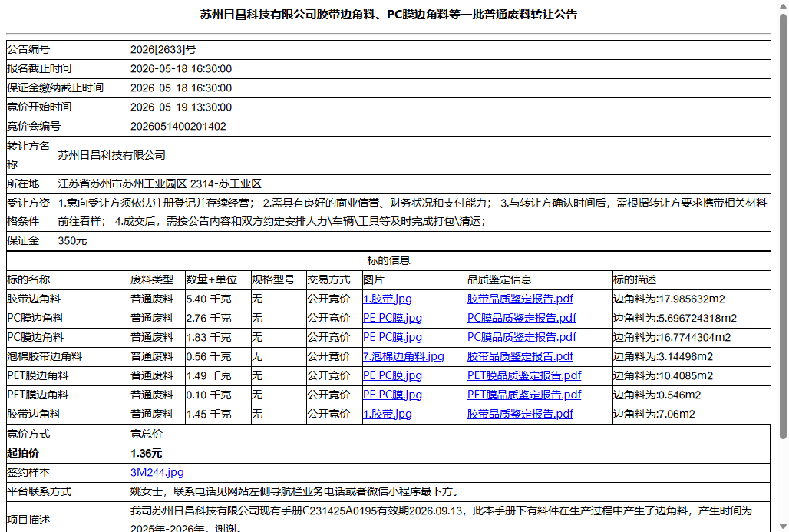Click the transferor name 苏州日昌科技有限公司 cell
The width and height of the screenshot is (789, 532).
tap(414, 156)
